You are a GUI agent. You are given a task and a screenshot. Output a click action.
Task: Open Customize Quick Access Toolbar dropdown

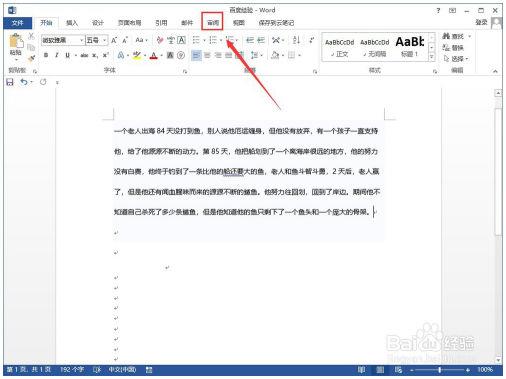point(57,82)
